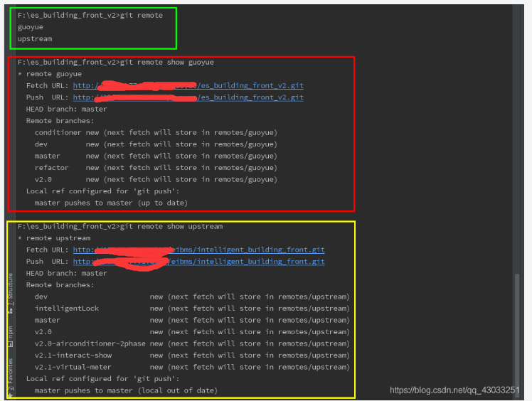
Task: Open the npm tool window tab
Action: coord(11,336)
